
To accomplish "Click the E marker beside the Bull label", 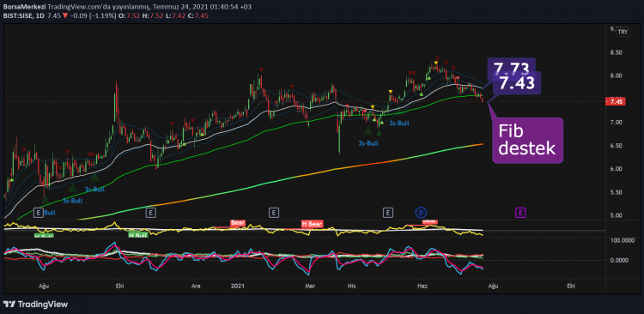I will (39, 213).
